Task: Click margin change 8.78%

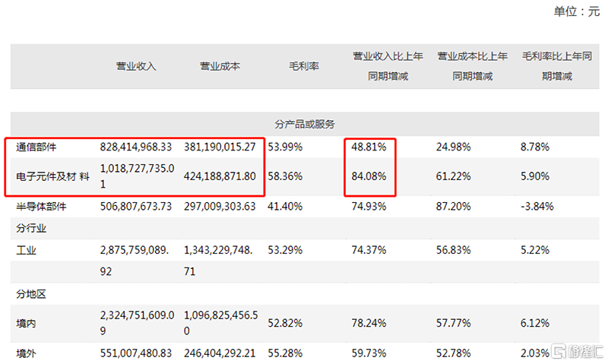Action: click(535, 147)
